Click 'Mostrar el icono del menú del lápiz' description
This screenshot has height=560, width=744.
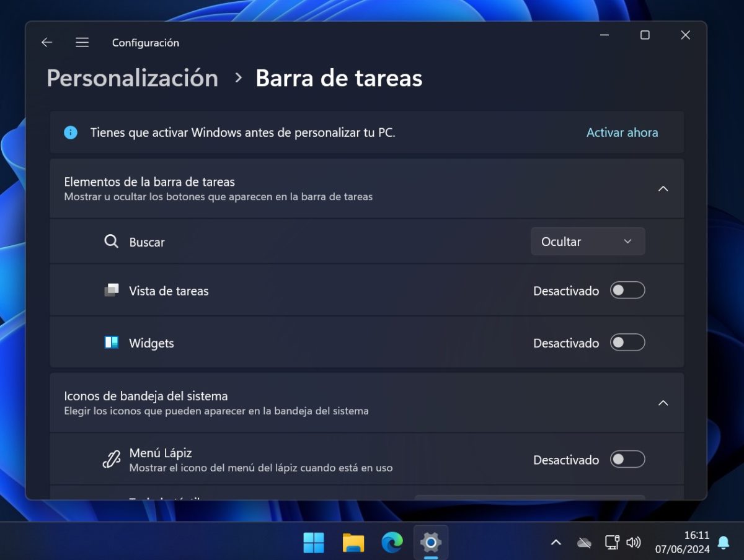coord(261,468)
